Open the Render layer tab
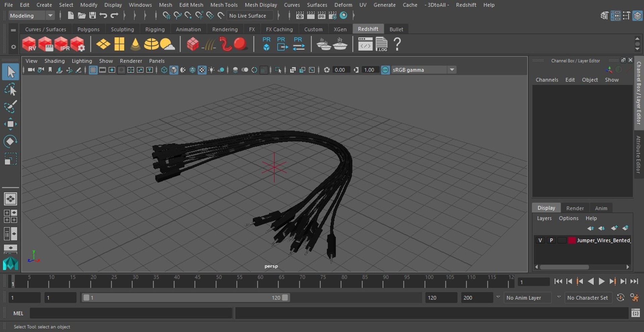644x332 pixels. pos(575,208)
